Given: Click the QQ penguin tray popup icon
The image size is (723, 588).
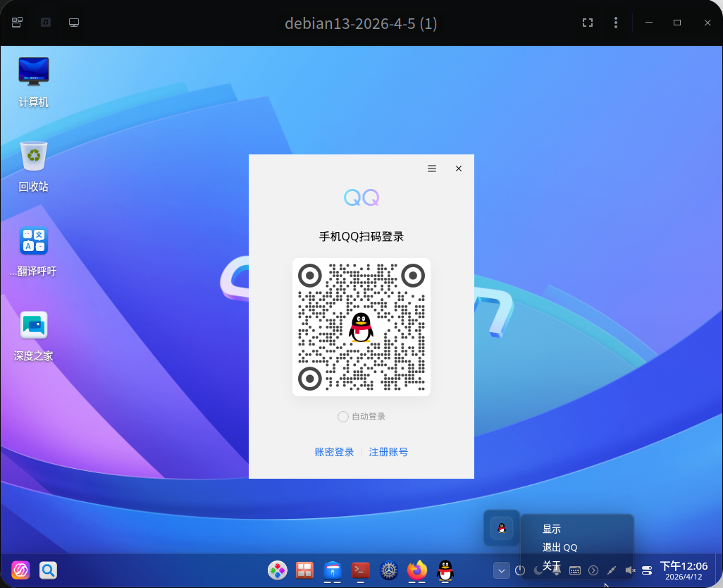Looking at the screenshot, I should (x=502, y=528).
